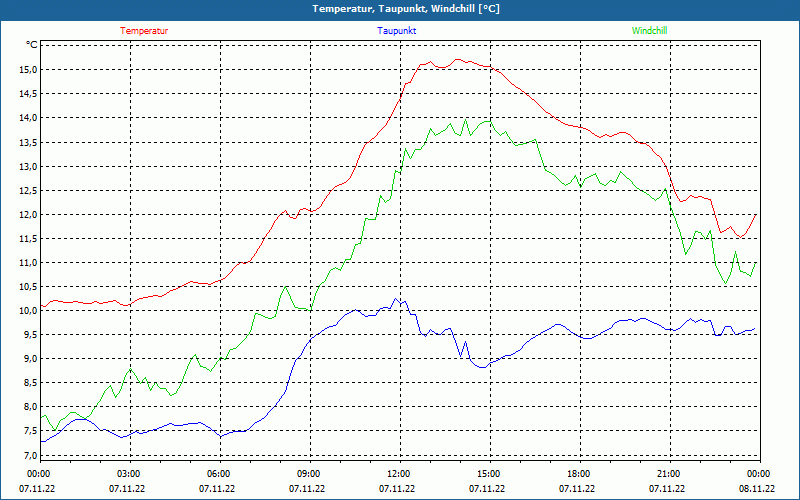Click the °C unit label on the y-axis
800x500 pixels.
click(32, 45)
